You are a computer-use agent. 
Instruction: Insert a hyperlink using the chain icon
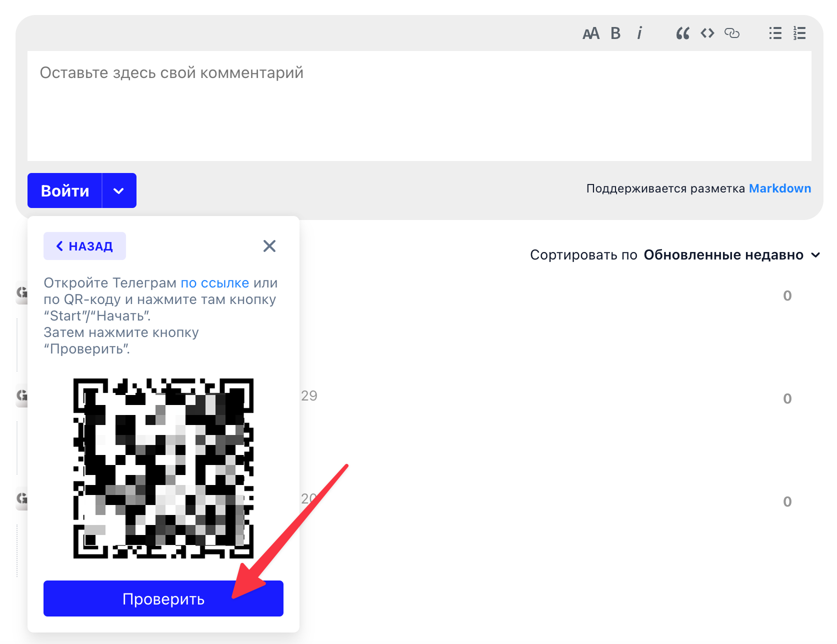click(732, 33)
